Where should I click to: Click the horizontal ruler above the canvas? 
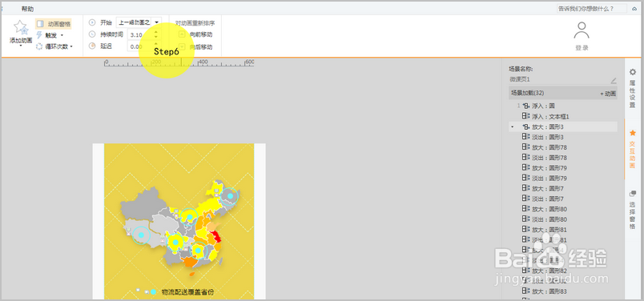(x=179, y=62)
